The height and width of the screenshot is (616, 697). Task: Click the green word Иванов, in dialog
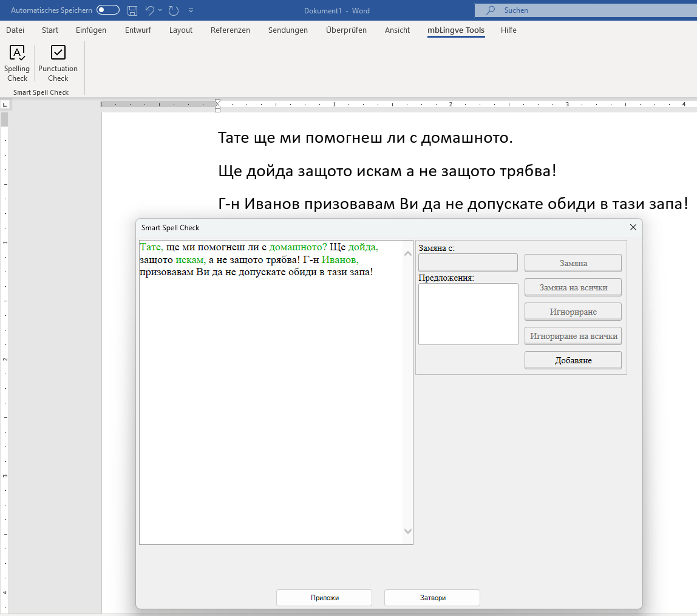pos(340,259)
